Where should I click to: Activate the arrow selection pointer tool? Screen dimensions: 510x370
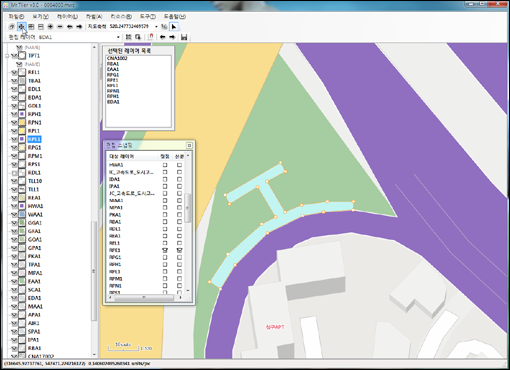coord(174,26)
